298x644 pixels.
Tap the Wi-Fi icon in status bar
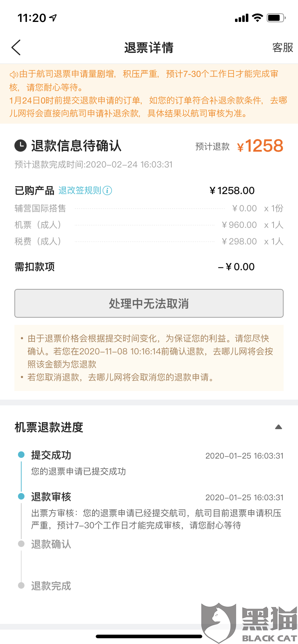[257, 18]
